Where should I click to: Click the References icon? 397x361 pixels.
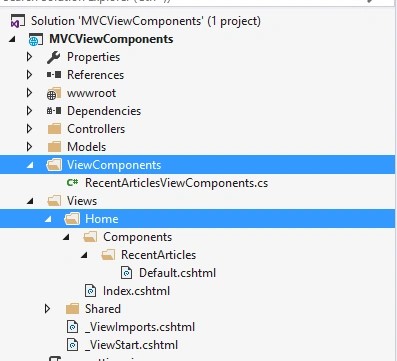[54, 75]
